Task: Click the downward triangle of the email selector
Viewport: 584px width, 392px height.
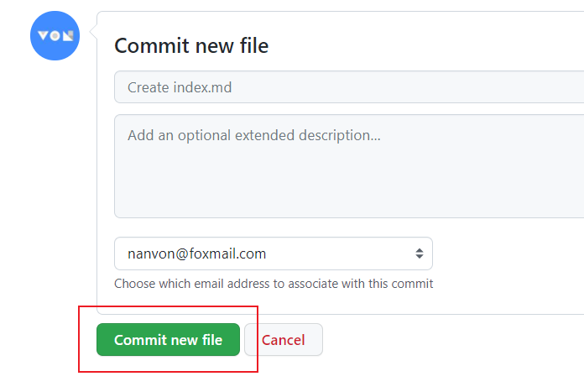Action: tap(420, 257)
